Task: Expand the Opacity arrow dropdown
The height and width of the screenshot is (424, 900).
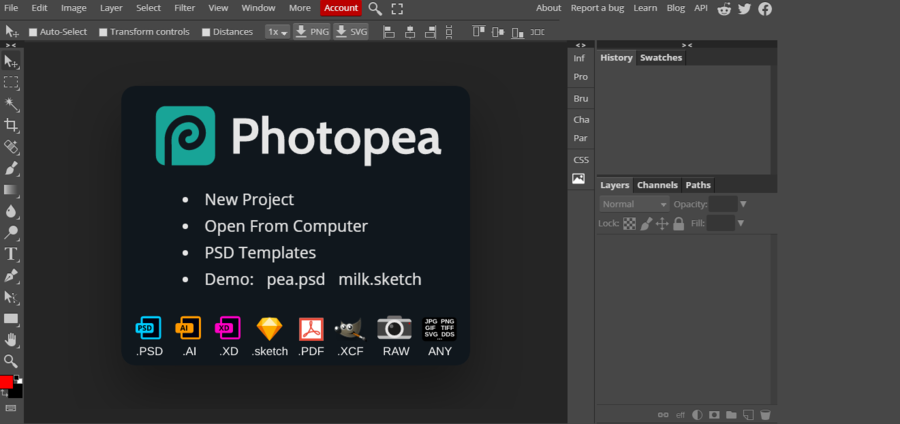Action: [743, 204]
